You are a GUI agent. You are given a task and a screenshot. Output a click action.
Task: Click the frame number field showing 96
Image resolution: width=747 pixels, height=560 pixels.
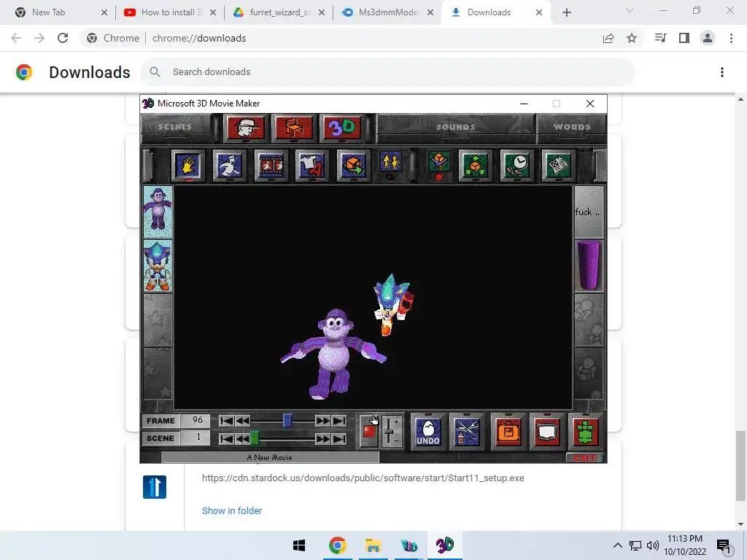click(x=196, y=421)
